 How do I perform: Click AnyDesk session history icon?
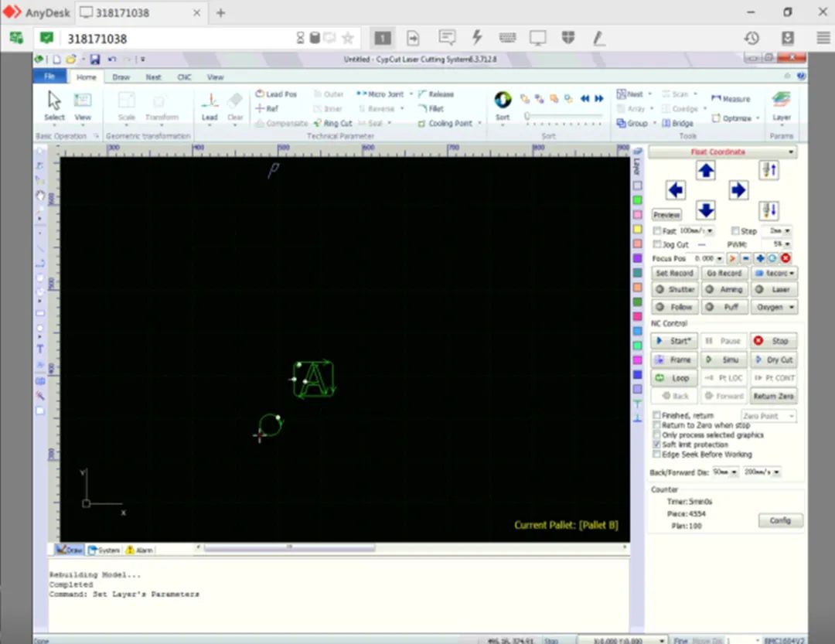(x=751, y=39)
